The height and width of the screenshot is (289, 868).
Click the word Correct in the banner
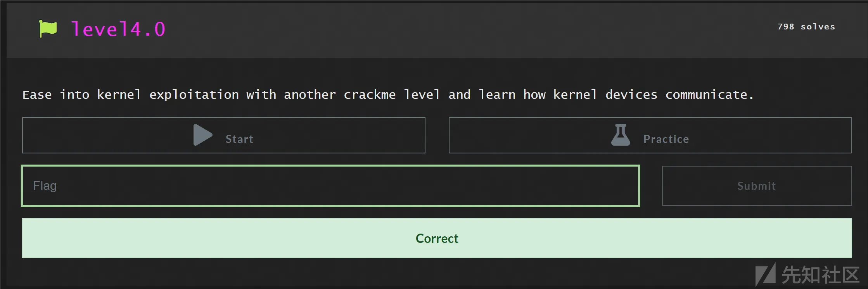point(437,238)
